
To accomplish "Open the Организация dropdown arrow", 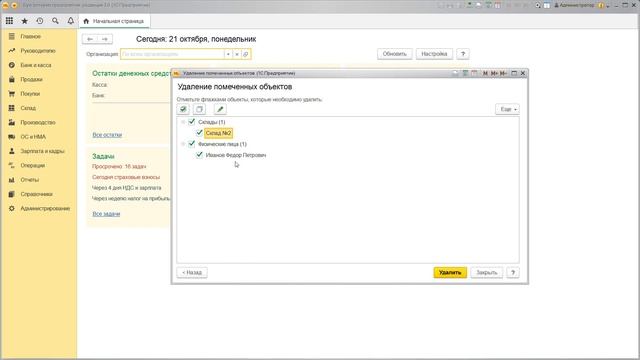I will point(228,54).
